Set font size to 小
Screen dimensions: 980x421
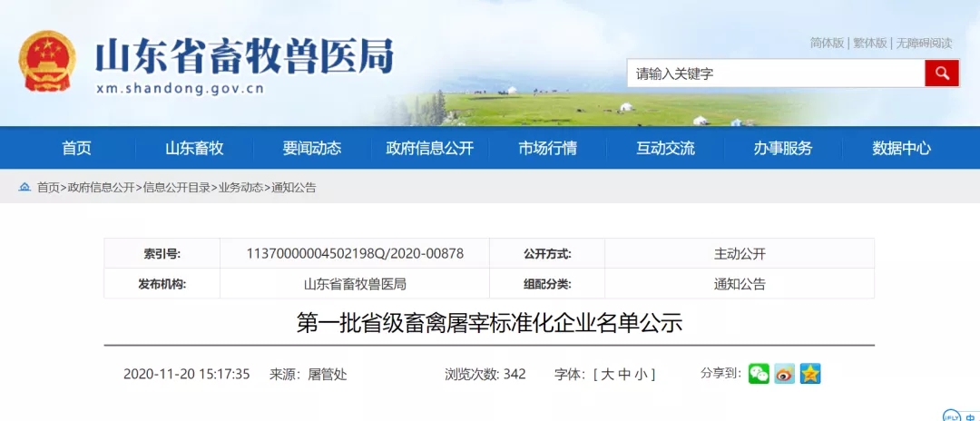click(x=642, y=374)
